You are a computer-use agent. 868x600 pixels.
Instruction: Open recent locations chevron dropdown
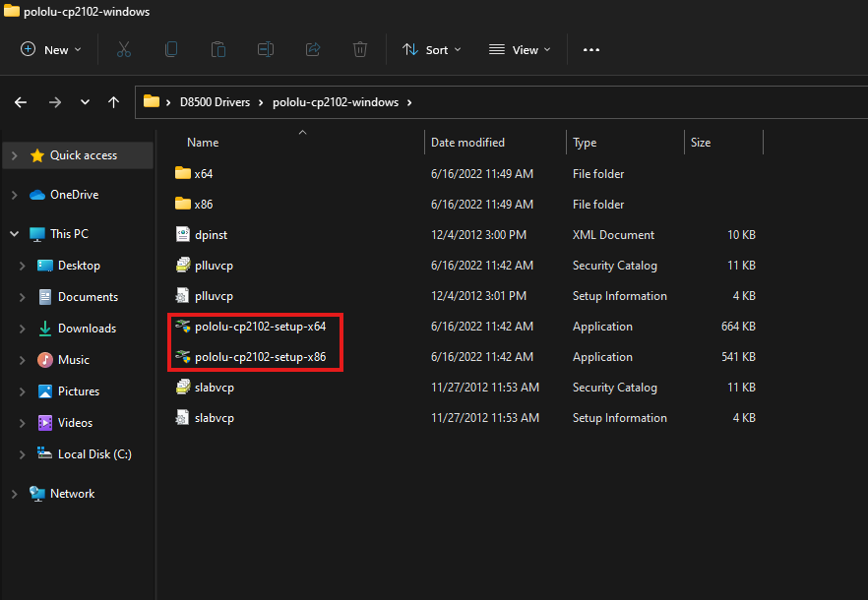coord(86,102)
